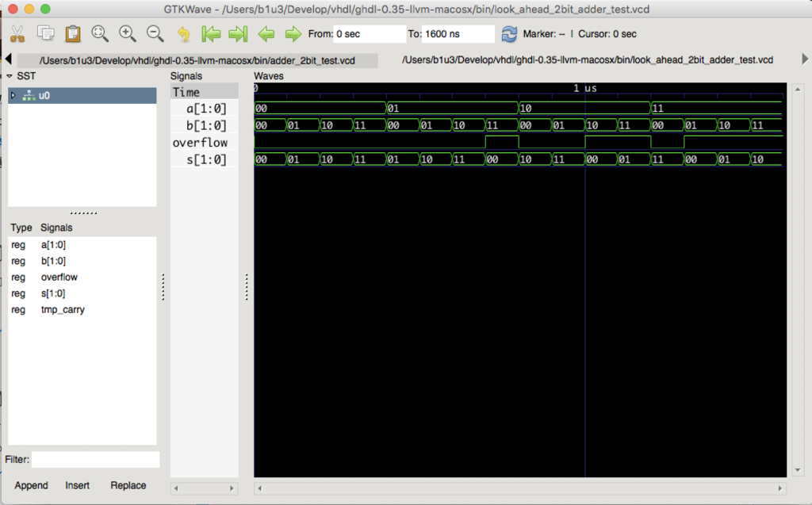
Task: Click the waves vertical scrollbar down arrow
Action: 798,470
